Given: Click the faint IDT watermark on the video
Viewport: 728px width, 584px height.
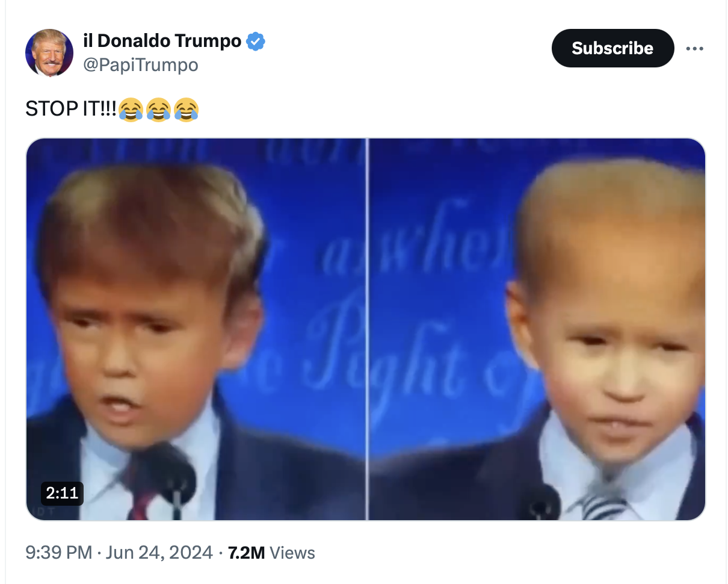Looking at the screenshot, I should [x=44, y=511].
